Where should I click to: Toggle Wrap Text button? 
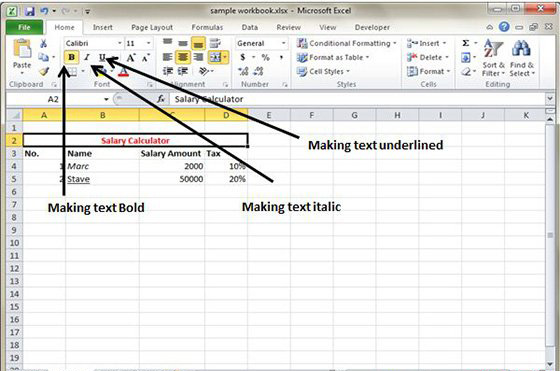(x=215, y=43)
